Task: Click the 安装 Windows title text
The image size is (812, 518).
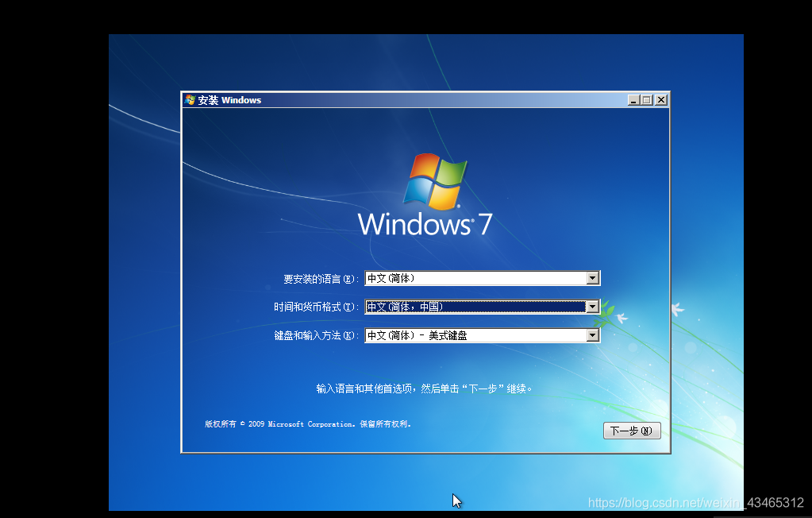Action: click(229, 100)
